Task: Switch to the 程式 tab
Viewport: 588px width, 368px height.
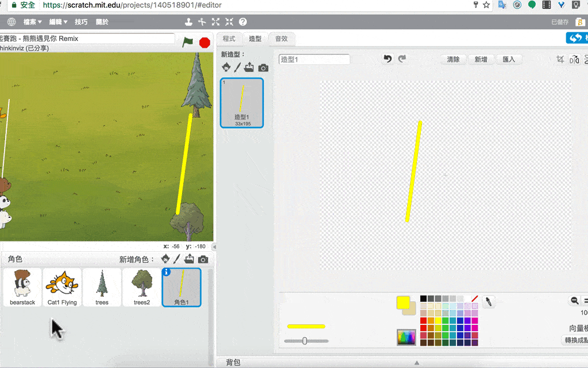Action: tap(229, 39)
